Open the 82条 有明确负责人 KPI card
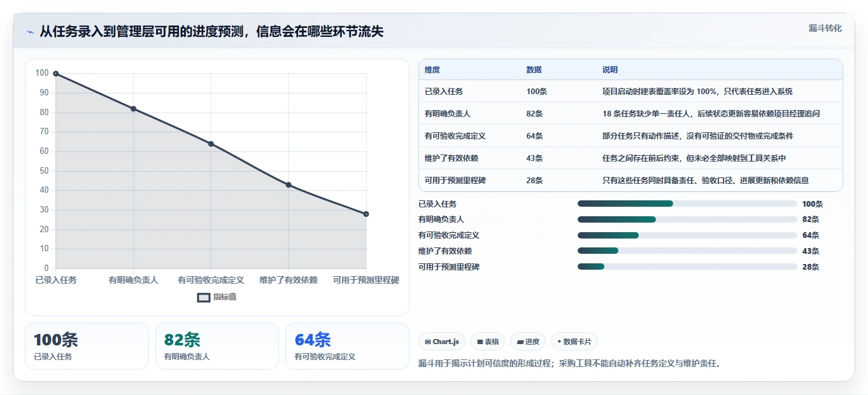 coord(217,346)
